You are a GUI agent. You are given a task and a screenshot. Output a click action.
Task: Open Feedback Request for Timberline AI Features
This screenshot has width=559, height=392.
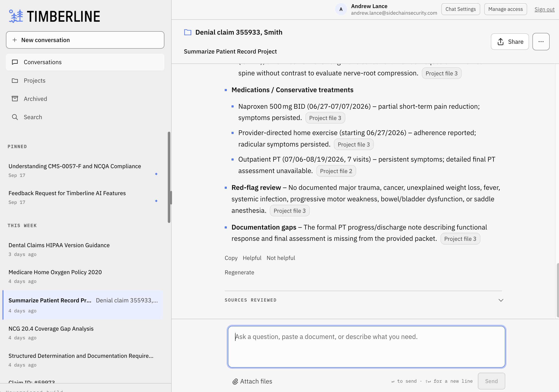click(x=83, y=197)
